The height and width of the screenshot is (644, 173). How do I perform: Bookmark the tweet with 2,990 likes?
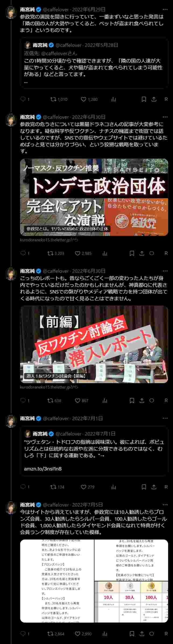coord(132,634)
